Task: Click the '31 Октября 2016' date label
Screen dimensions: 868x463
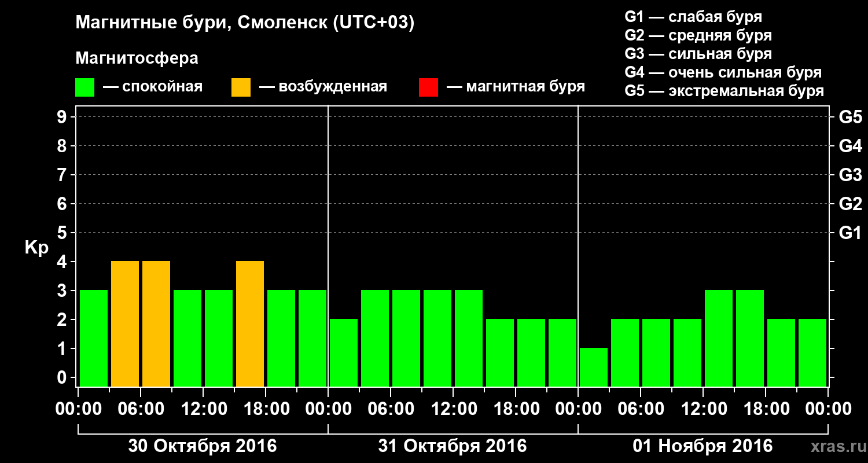Action: (x=453, y=446)
